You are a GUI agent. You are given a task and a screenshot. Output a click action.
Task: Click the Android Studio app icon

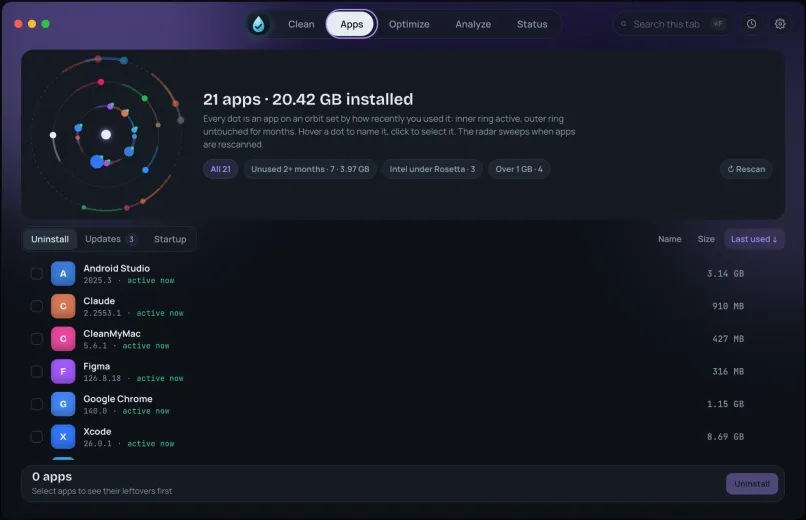[63, 273]
